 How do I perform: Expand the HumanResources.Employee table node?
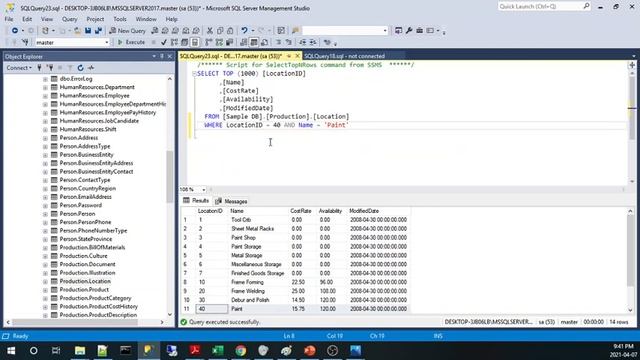point(45,96)
